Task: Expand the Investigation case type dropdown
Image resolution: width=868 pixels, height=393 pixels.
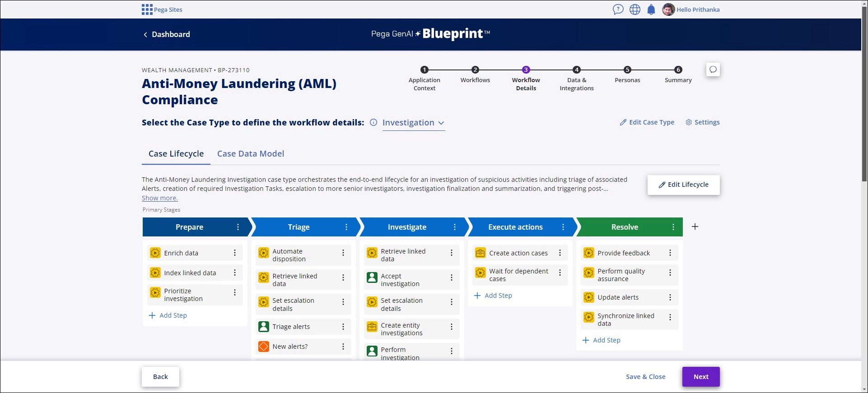Action: (x=413, y=123)
